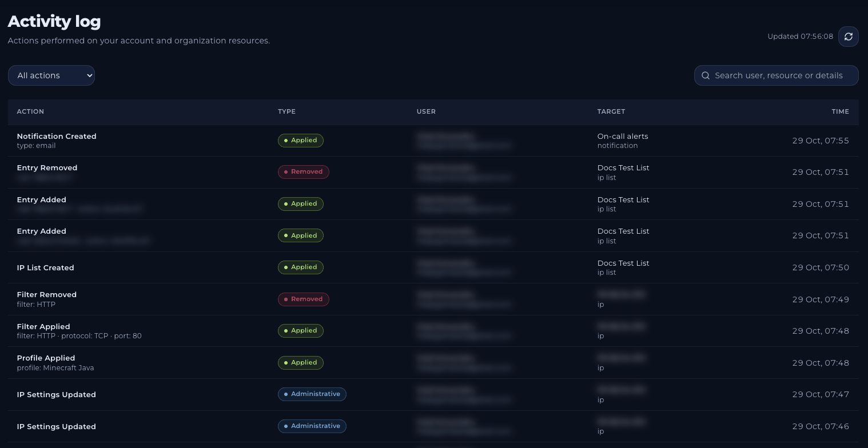The width and height of the screenshot is (868, 448).
Task: Click the Administrative badge in the 07:47 row
Action: point(312,394)
